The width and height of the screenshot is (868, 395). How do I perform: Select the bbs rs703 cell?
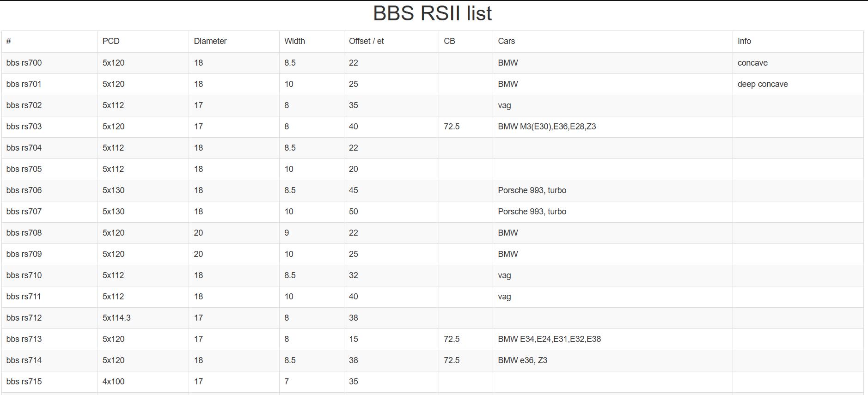point(49,127)
